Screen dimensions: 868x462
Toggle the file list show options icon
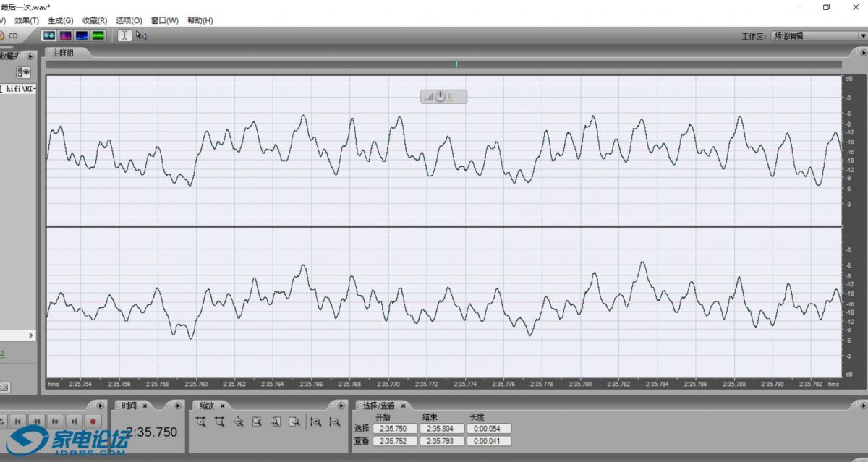pos(24,72)
